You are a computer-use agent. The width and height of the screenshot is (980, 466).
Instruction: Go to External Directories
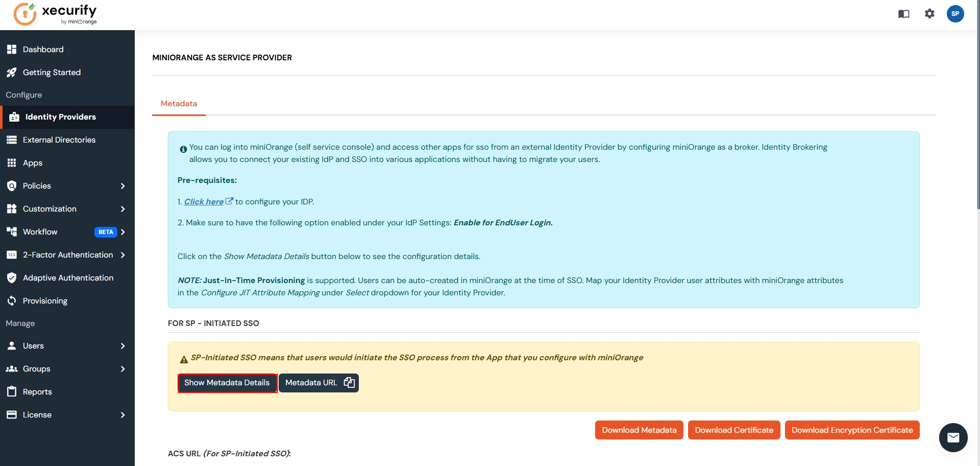pyautogui.click(x=67, y=139)
